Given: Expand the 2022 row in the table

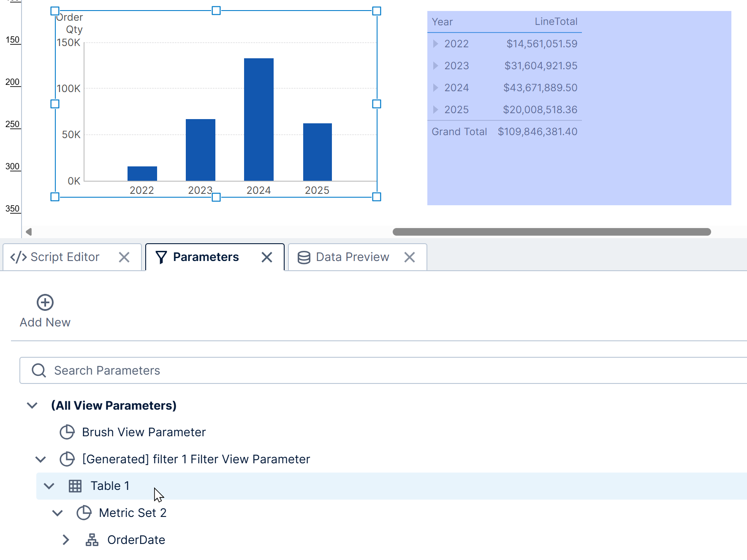Looking at the screenshot, I should pos(435,44).
